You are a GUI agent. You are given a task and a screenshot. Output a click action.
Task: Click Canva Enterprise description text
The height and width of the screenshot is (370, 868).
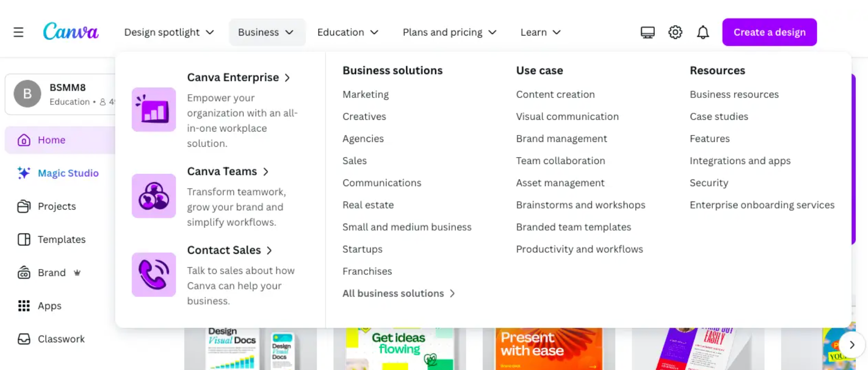242,121
